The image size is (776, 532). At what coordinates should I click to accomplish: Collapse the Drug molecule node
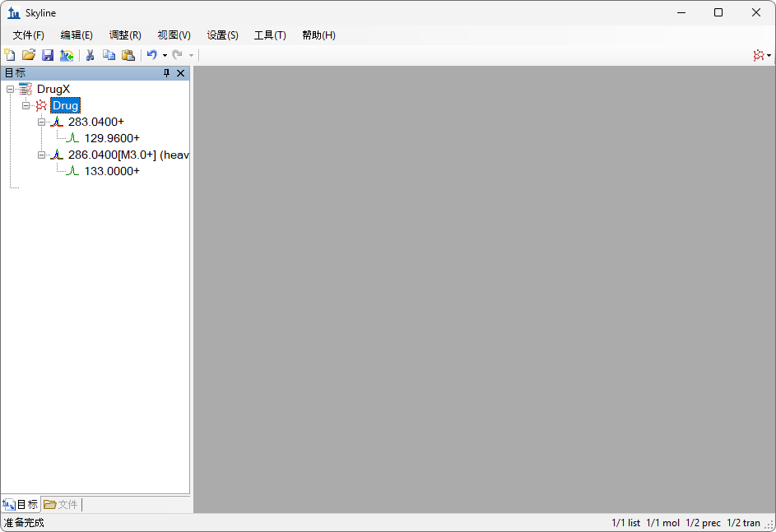tap(26, 105)
